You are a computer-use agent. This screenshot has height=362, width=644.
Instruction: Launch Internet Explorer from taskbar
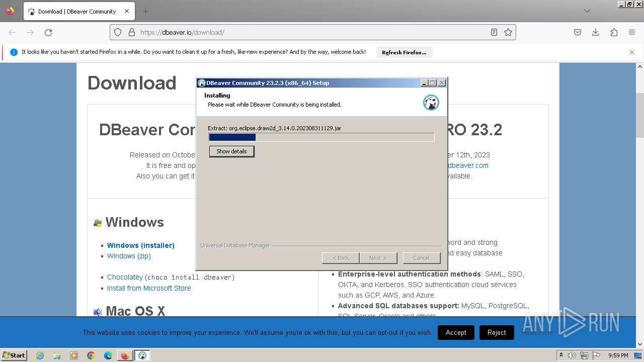[40, 355]
